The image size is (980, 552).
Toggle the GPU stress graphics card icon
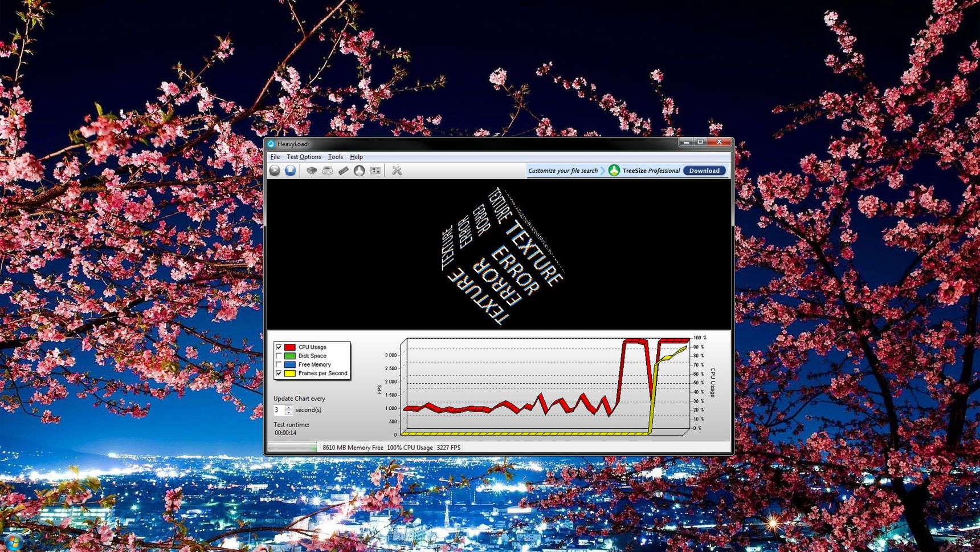point(375,171)
